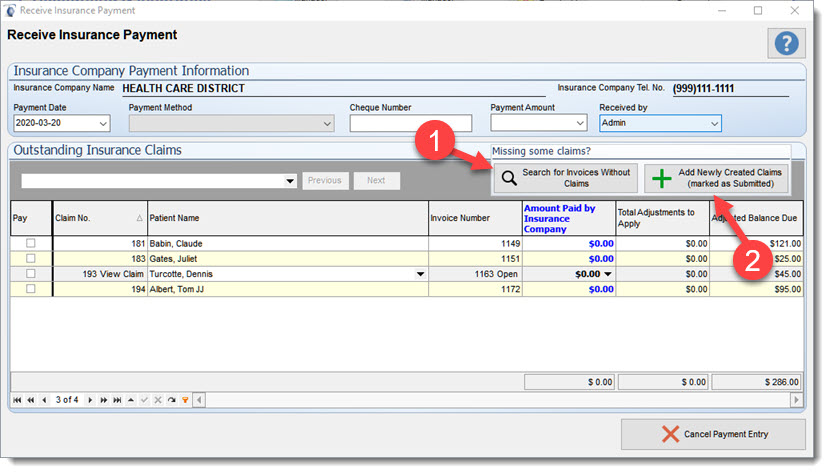Image resolution: width=829 pixels, height=473 pixels.
Task: Click the HEALTH CARE DISTRICT company name
Action: click(x=183, y=88)
